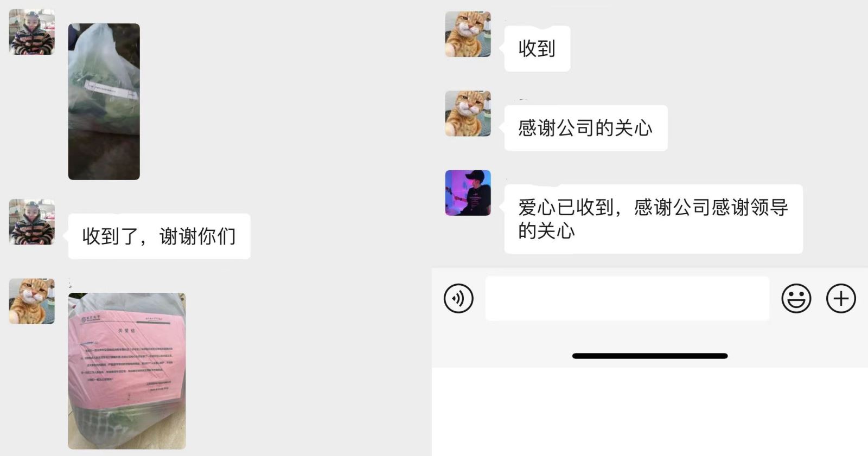Tap the cat avatar beside pink letter photo
Viewport: 868px width, 456px height.
tap(31, 301)
